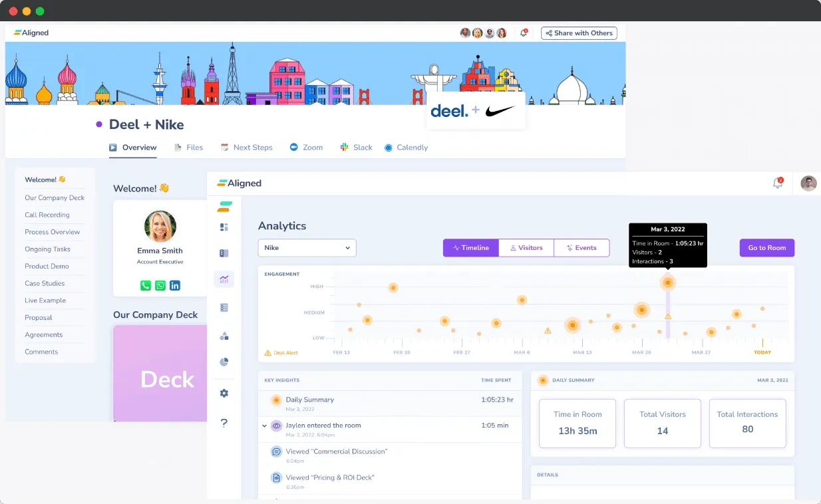
Task: Click the chat icon for Commercial Discussion
Action: coord(276,451)
